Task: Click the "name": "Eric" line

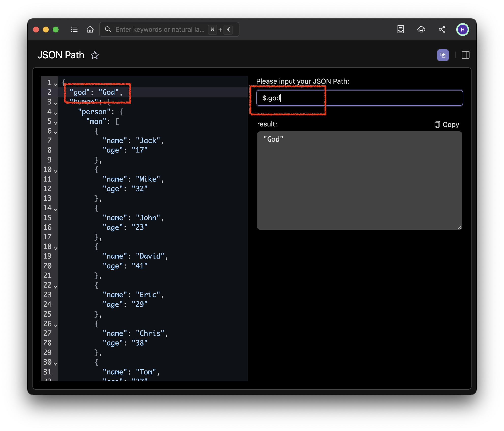Action: (x=133, y=295)
